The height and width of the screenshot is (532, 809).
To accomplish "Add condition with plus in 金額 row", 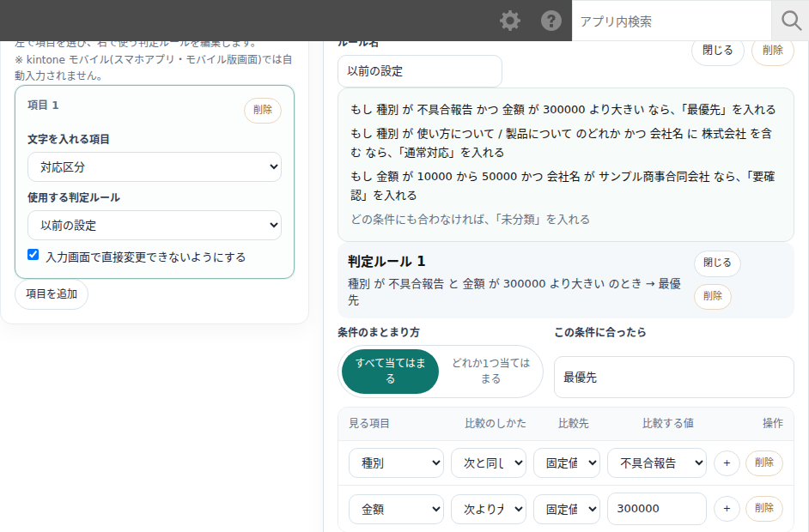I will tap(727, 509).
